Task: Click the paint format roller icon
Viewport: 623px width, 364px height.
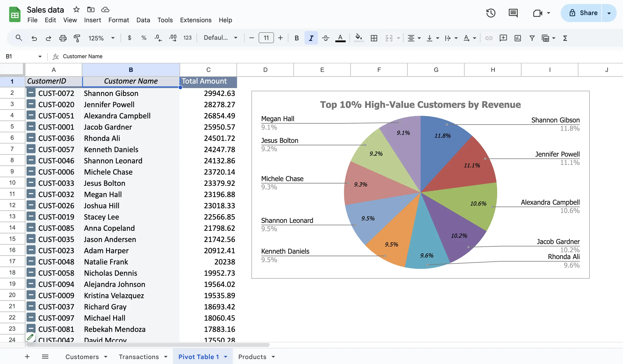Action: (x=77, y=38)
